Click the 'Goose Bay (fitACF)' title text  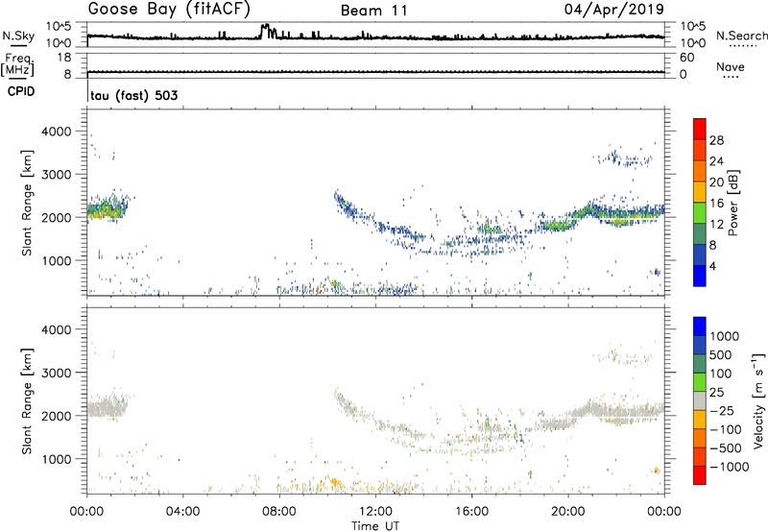click(169, 10)
